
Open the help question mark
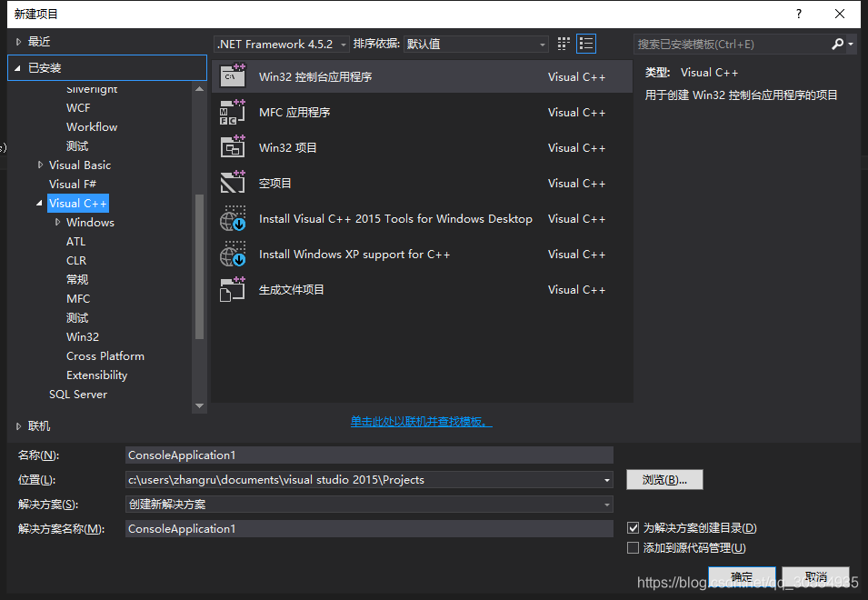(x=798, y=14)
